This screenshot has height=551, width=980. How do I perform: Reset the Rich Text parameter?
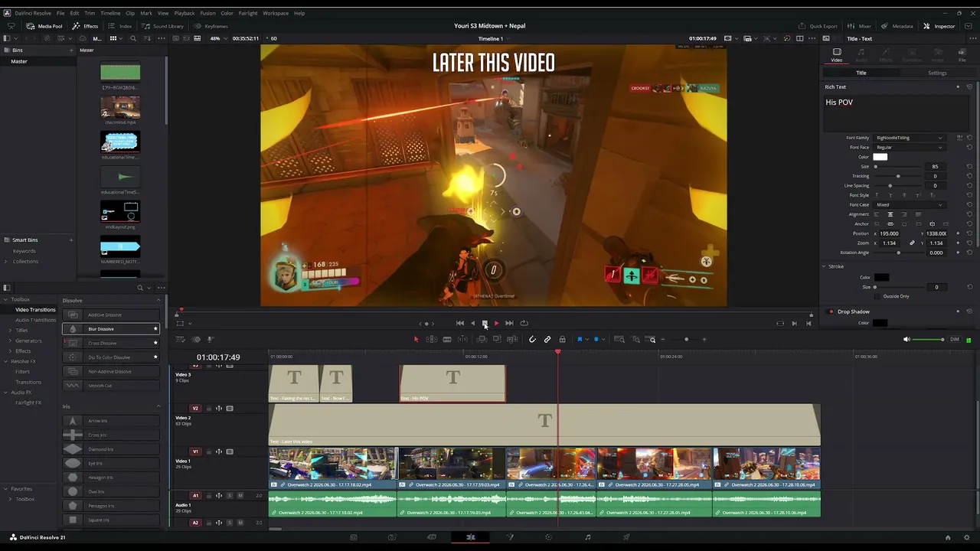(x=969, y=86)
